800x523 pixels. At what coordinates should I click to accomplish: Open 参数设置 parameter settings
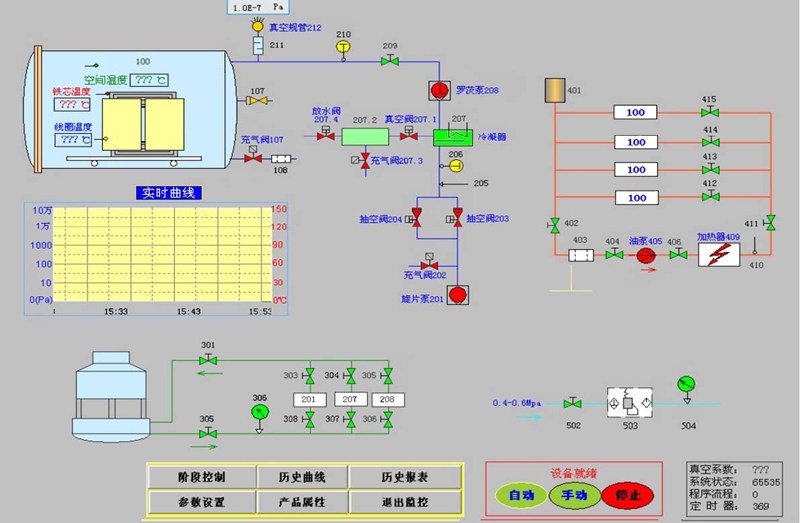[x=202, y=502]
